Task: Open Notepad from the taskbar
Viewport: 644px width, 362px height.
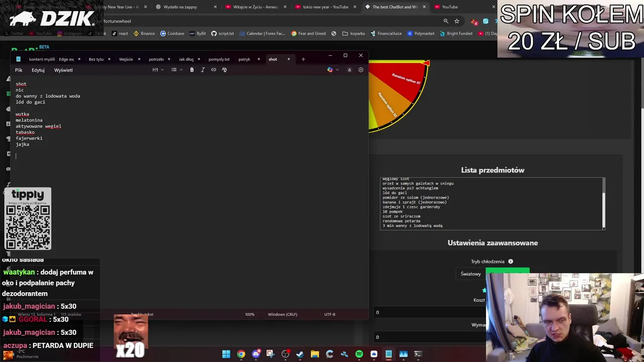Action: click(388, 354)
